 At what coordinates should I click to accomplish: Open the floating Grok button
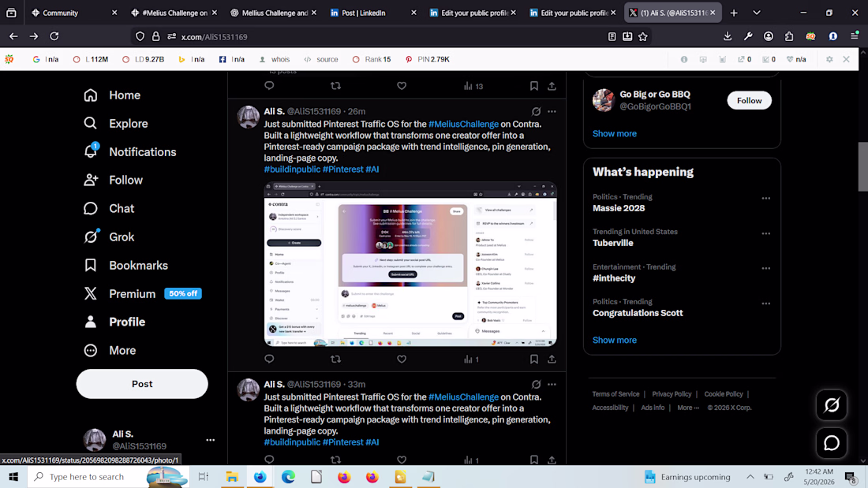[x=832, y=405]
